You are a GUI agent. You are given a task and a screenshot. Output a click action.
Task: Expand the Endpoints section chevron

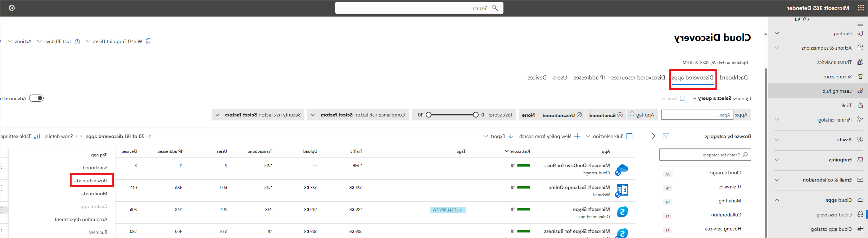click(x=777, y=160)
